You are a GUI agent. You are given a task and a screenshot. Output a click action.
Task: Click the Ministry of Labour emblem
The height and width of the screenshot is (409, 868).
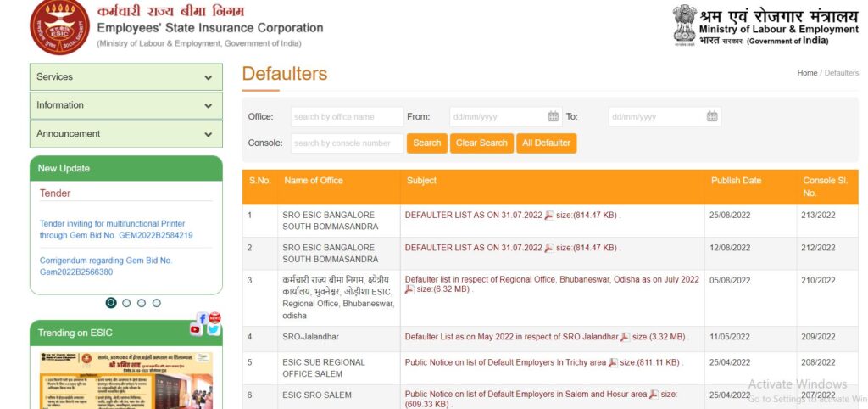(684, 25)
